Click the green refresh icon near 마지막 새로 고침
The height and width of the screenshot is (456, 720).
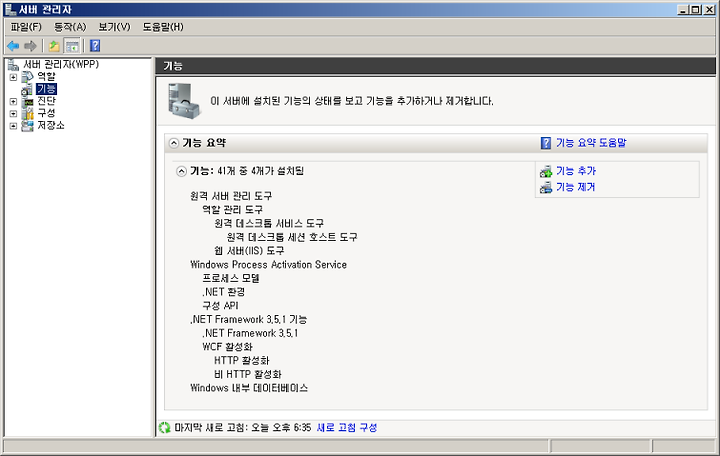pos(164,428)
